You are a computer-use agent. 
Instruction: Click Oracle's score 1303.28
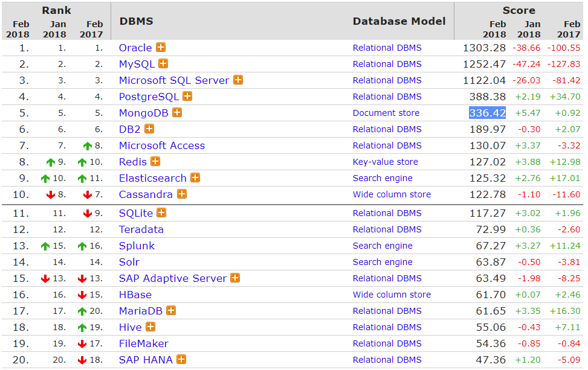tap(484, 48)
